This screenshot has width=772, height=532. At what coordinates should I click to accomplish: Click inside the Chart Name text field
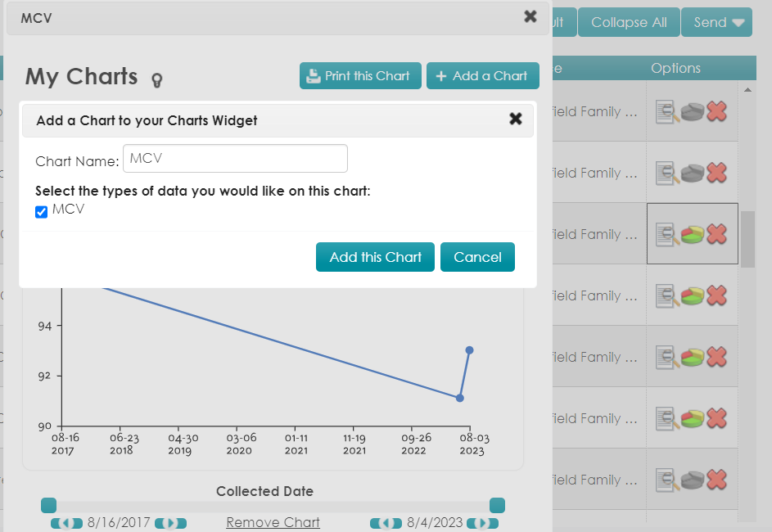pos(235,159)
